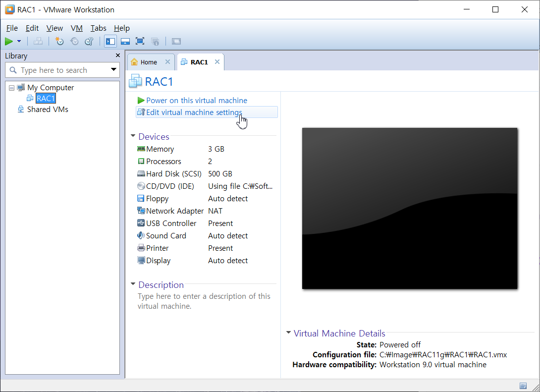Collapse the Devices section
This screenshot has width=540, height=392.
click(133, 136)
